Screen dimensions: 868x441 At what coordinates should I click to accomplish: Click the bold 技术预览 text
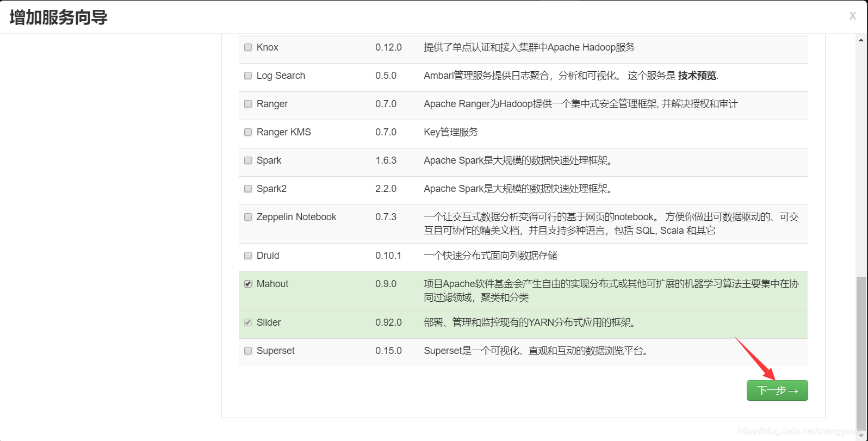click(697, 76)
